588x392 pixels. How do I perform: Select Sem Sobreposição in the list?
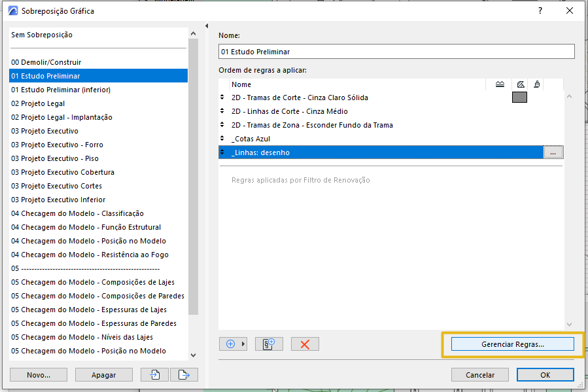pyautogui.click(x=98, y=35)
